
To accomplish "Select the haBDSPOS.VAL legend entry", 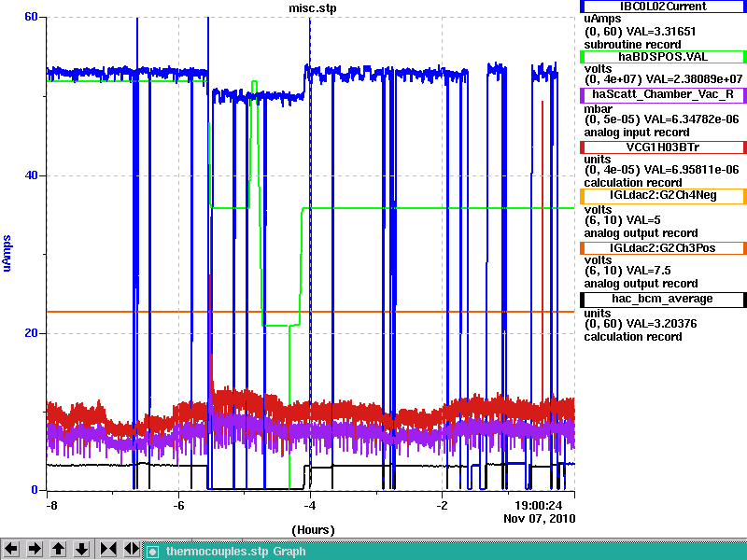I will point(663,57).
